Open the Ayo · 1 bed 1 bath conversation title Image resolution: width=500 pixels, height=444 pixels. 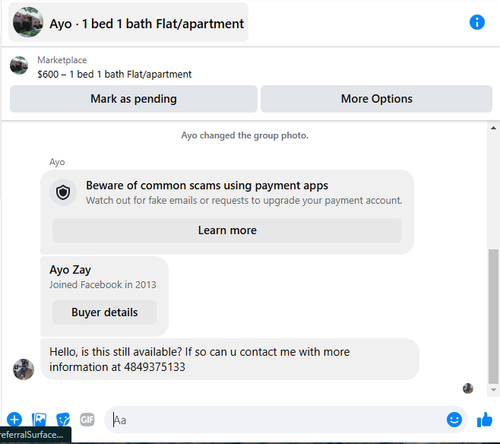point(146,24)
